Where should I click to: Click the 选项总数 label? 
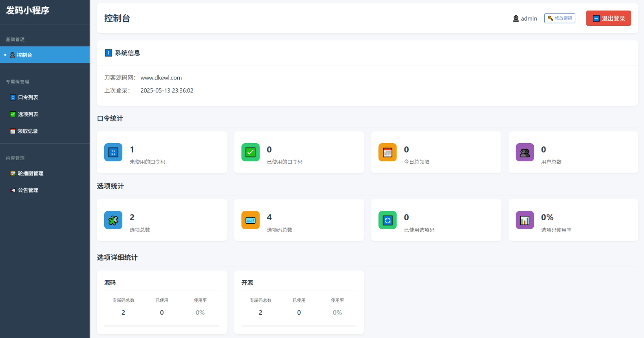tap(140, 230)
